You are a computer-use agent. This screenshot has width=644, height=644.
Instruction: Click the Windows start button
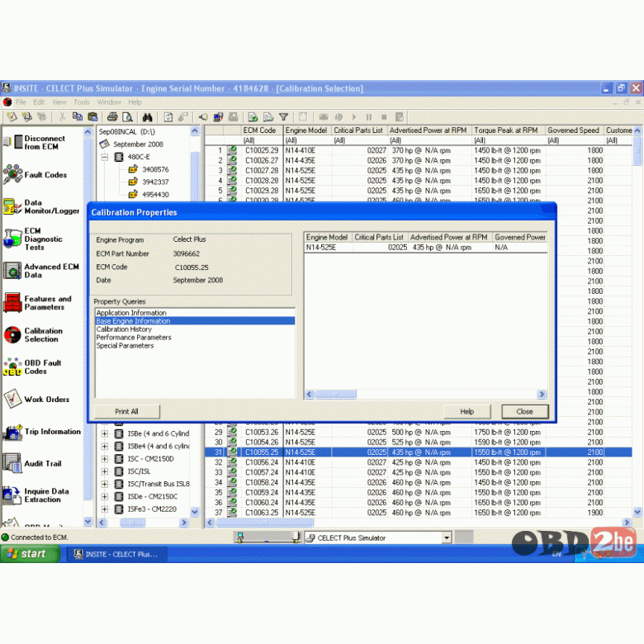coord(30,554)
